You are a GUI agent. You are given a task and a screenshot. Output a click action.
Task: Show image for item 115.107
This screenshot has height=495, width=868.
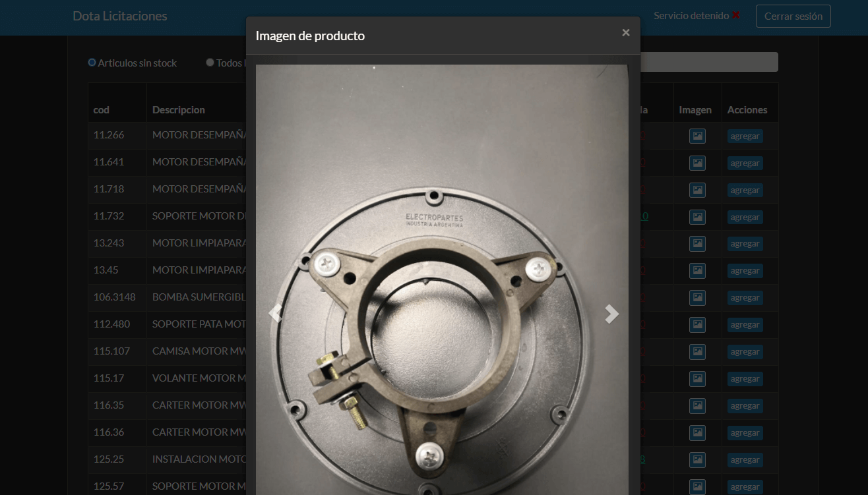tap(697, 352)
